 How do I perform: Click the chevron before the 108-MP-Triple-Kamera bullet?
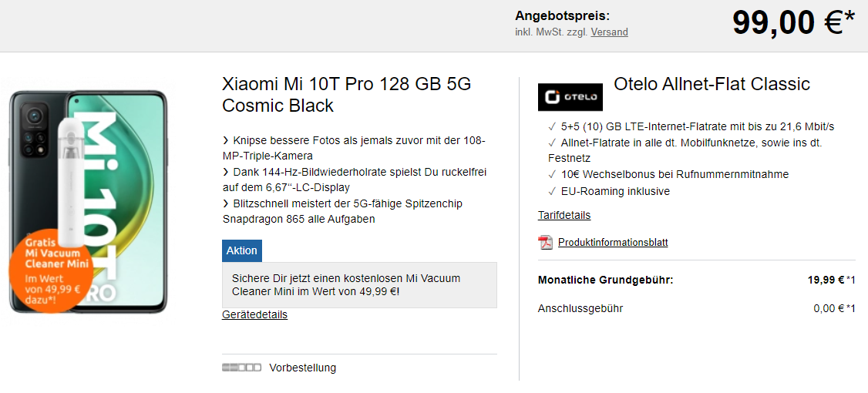225,140
